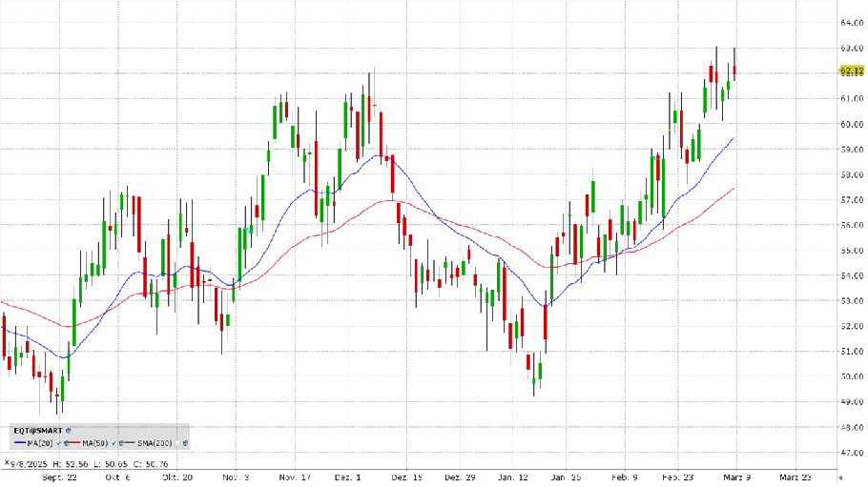Click the 59.00 price axis label
Viewport: 868px width, 487px height.
pyautogui.click(x=852, y=150)
